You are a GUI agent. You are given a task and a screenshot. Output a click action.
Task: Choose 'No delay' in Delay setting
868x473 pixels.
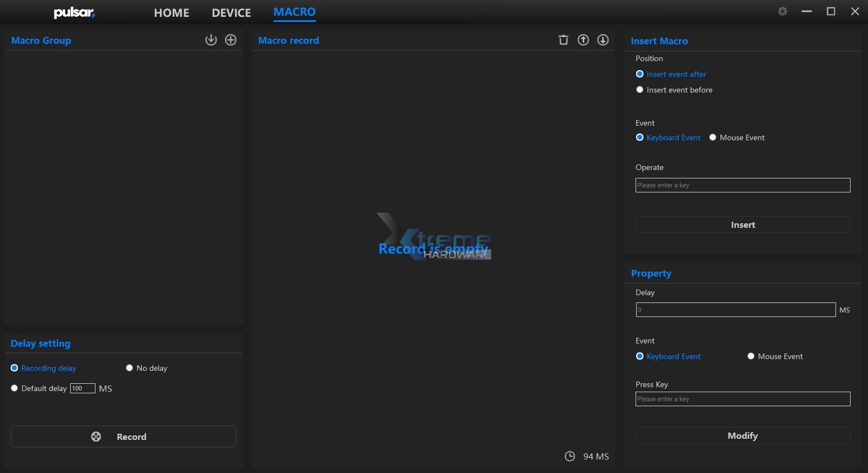tap(130, 368)
